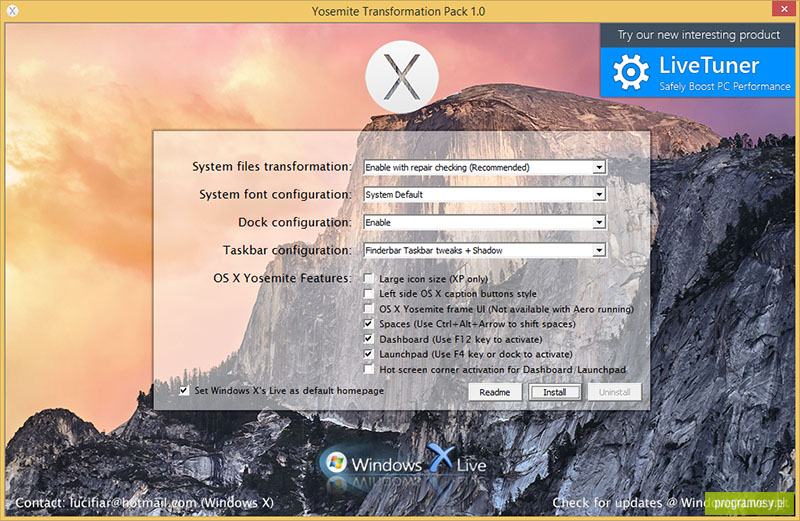Click 'System font configuration:' label
The image size is (800, 521).
tap(275, 194)
